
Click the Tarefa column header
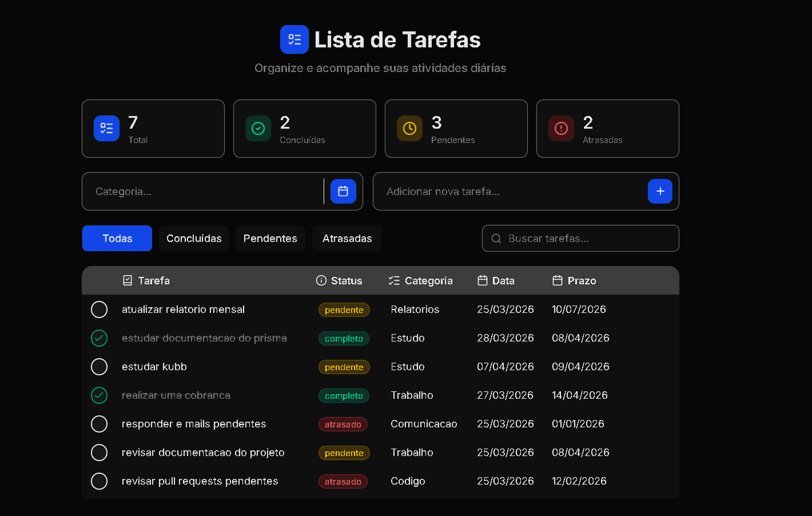coord(146,280)
